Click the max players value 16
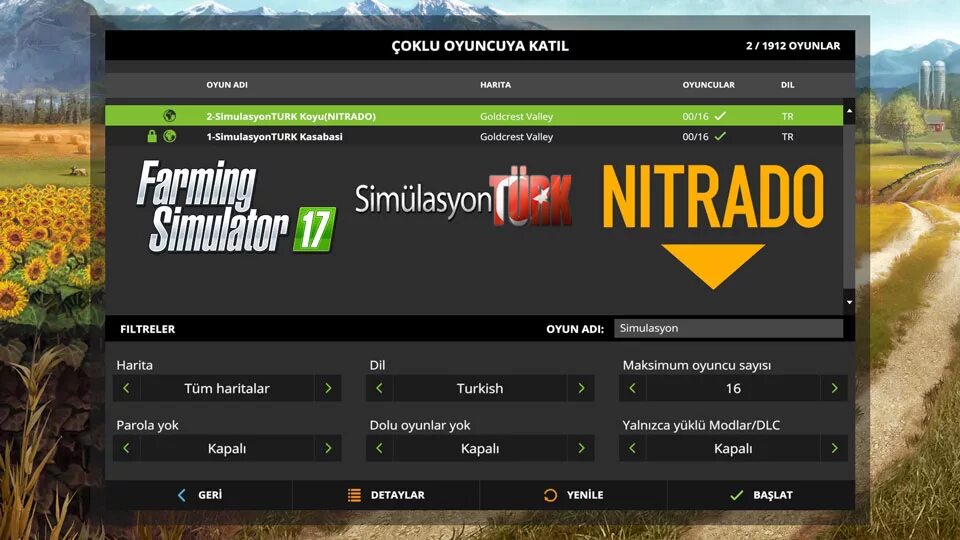The width and height of the screenshot is (960, 540). pos(733,388)
